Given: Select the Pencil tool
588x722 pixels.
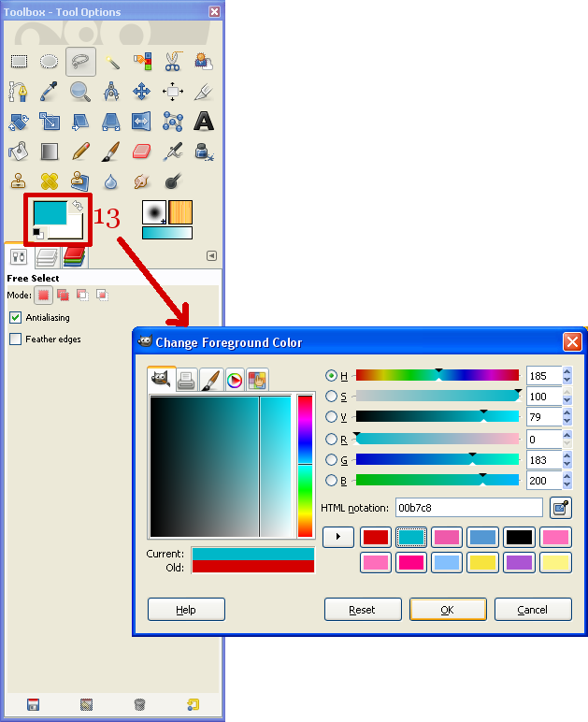Looking at the screenshot, I should coord(80,152).
